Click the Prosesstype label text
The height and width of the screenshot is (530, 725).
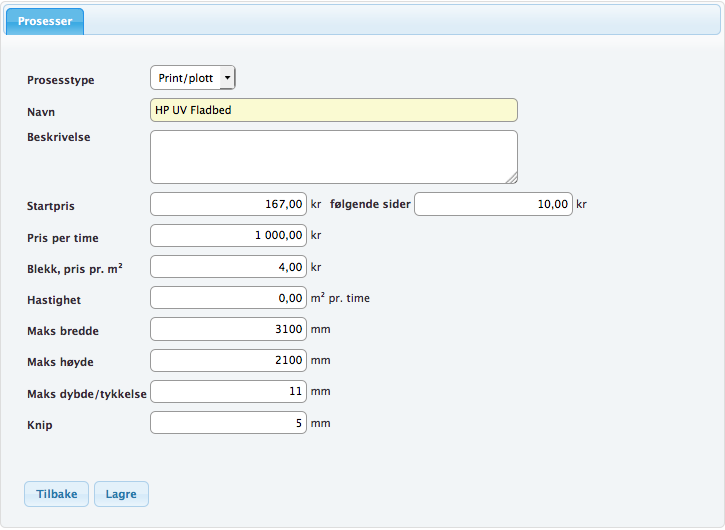tap(60, 79)
